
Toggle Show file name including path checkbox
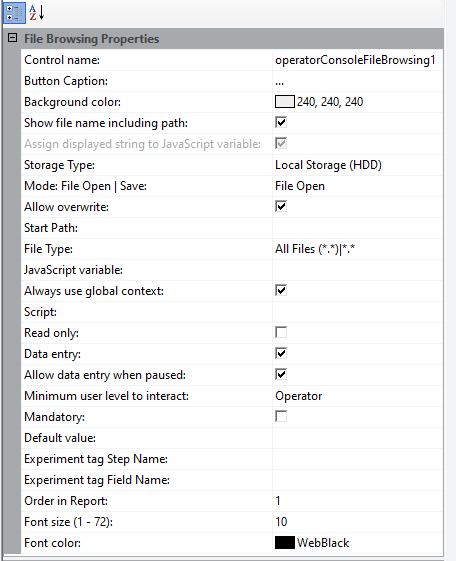pos(281,123)
